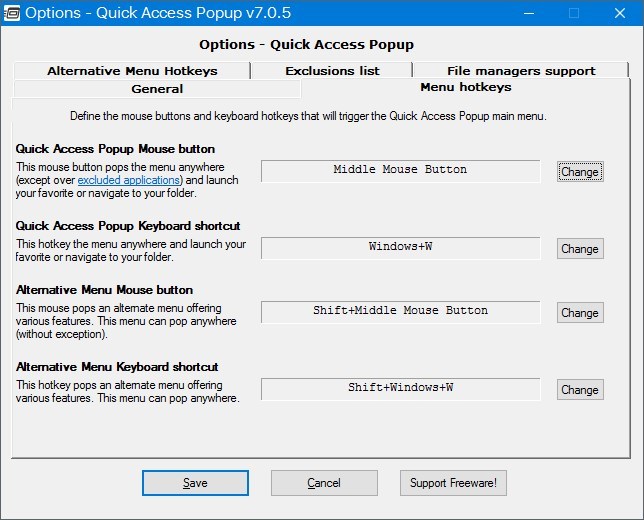Switch to the Exclusions list tab
Screen dimensions: 644x520
coord(332,71)
